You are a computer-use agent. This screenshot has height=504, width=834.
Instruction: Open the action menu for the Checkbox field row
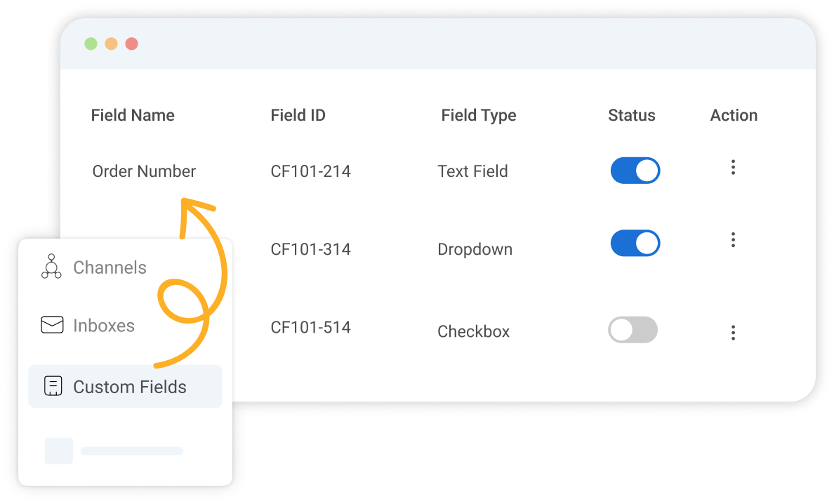click(733, 331)
